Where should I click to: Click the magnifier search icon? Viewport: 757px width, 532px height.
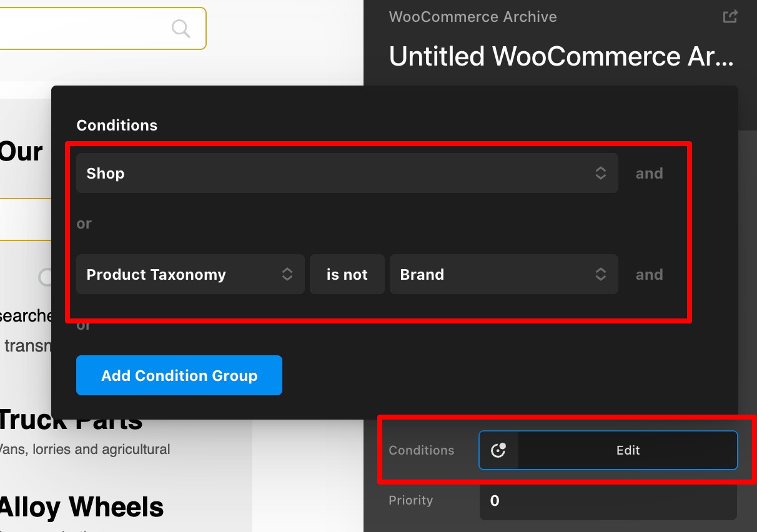click(181, 28)
